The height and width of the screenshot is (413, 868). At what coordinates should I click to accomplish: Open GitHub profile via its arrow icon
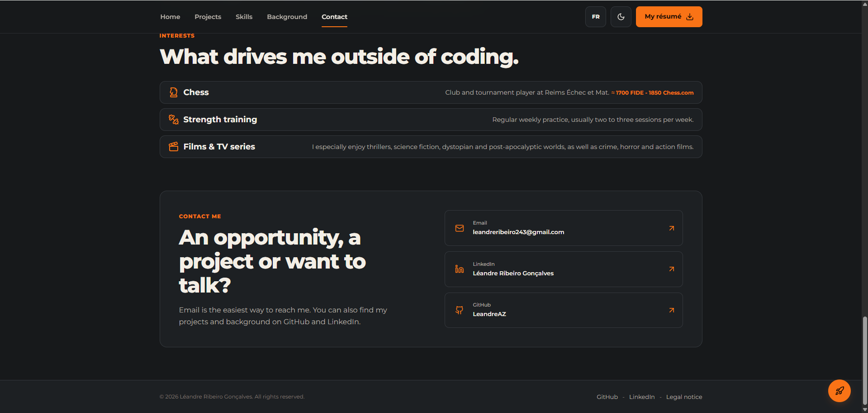pyautogui.click(x=672, y=310)
